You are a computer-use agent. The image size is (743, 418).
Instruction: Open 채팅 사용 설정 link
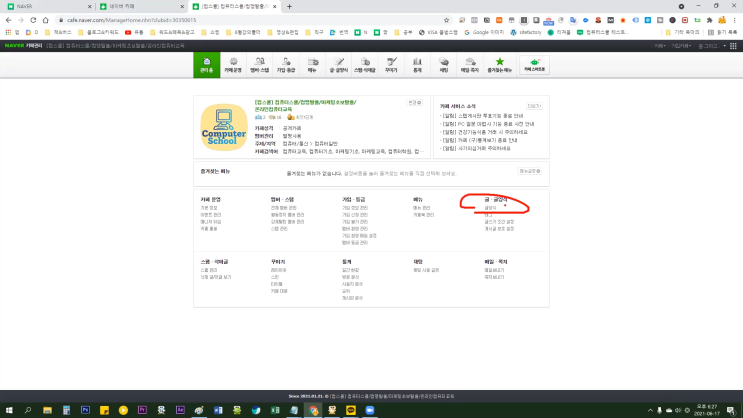(426, 270)
